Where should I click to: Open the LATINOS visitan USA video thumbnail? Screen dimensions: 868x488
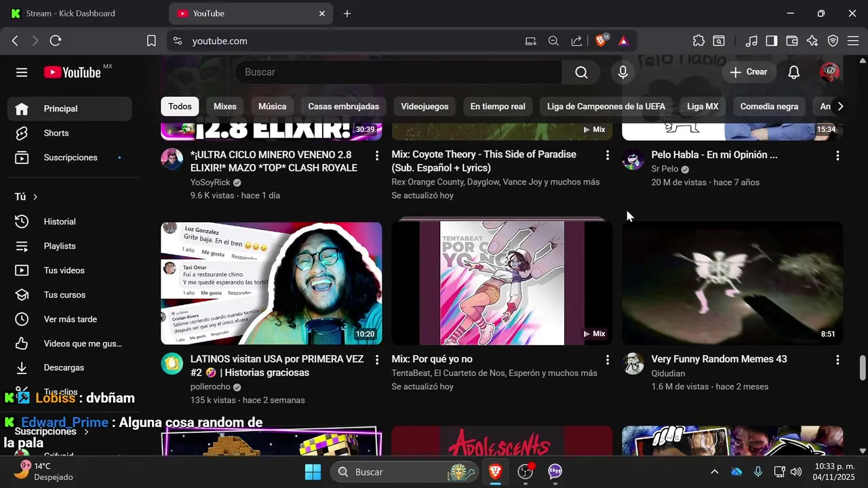(x=271, y=283)
